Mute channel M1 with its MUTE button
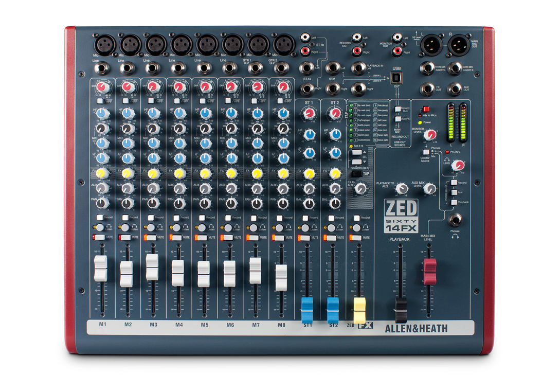The height and width of the screenshot is (392, 560). click(99, 237)
